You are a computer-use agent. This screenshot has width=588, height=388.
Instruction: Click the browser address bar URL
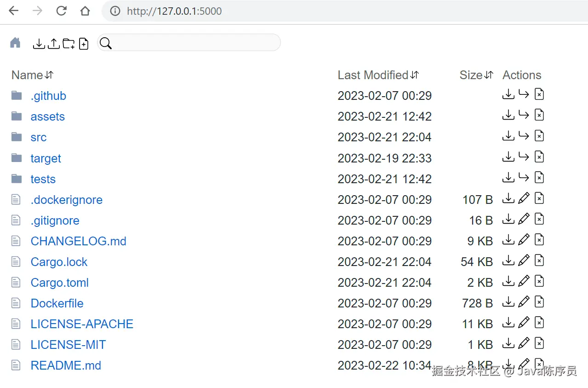click(x=174, y=11)
